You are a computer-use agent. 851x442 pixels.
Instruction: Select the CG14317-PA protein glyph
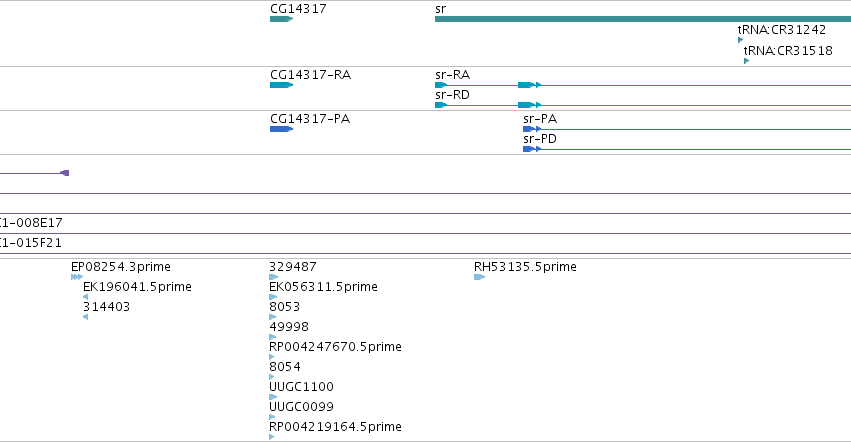pos(281,129)
